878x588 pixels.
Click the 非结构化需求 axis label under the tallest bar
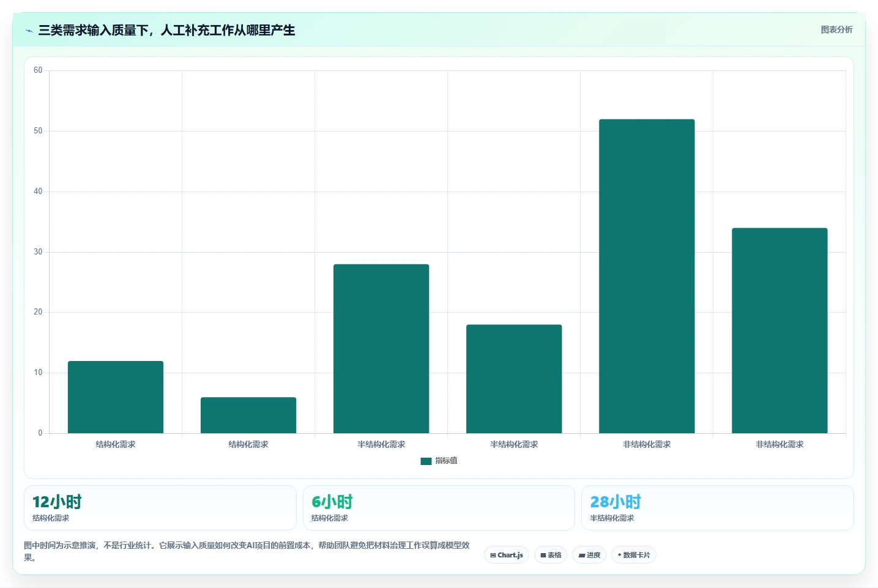(x=647, y=444)
